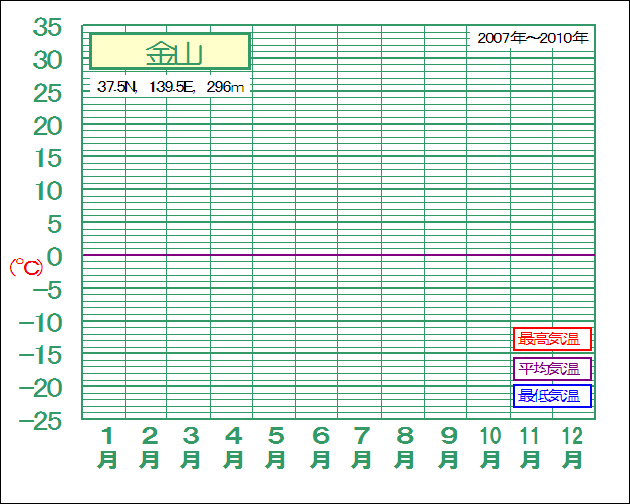The image size is (630, 504).
Task: Click the 6月 axis label
Action: click(320, 447)
